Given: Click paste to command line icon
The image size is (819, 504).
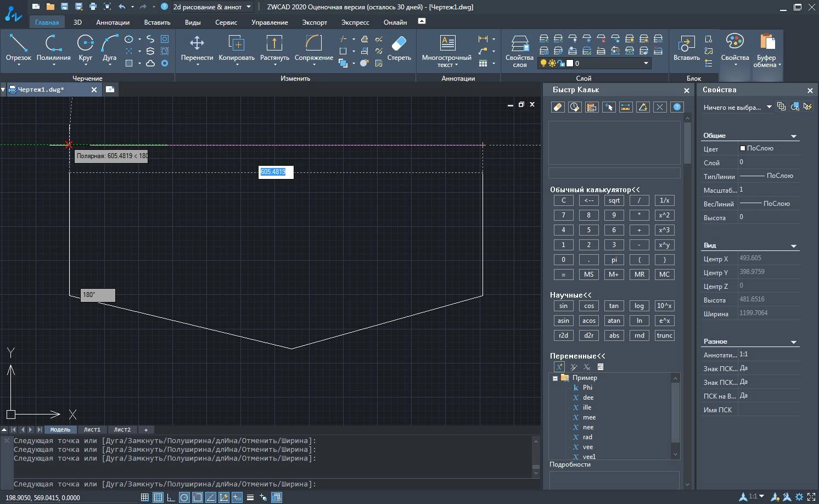Looking at the screenshot, I should click(592, 107).
